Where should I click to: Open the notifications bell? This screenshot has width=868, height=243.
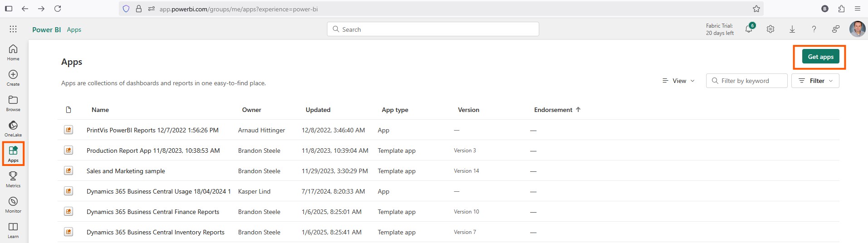click(x=749, y=29)
